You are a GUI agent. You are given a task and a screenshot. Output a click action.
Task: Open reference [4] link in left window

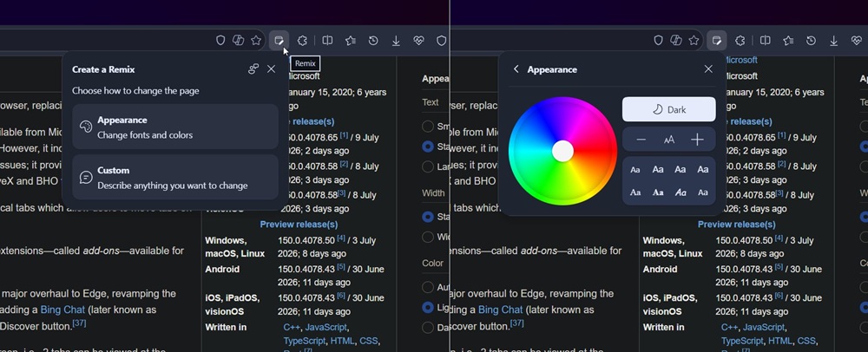pyautogui.click(x=341, y=238)
